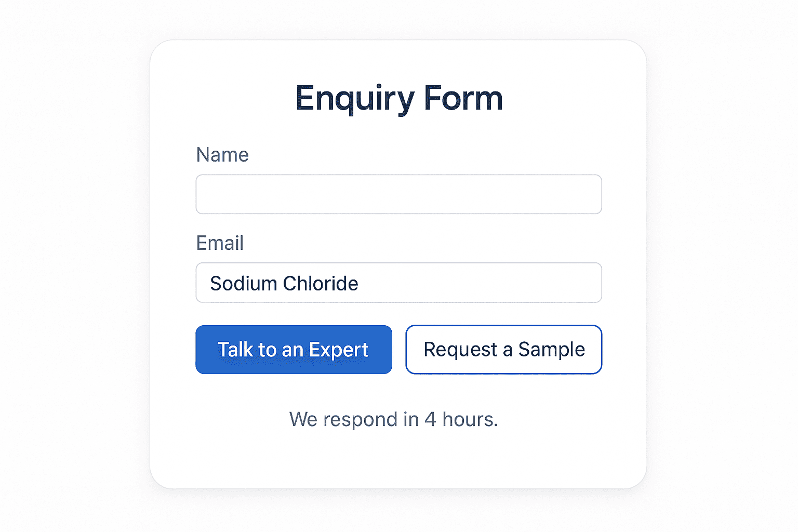Click the Email field label
This screenshot has width=798, height=532.
click(x=220, y=243)
